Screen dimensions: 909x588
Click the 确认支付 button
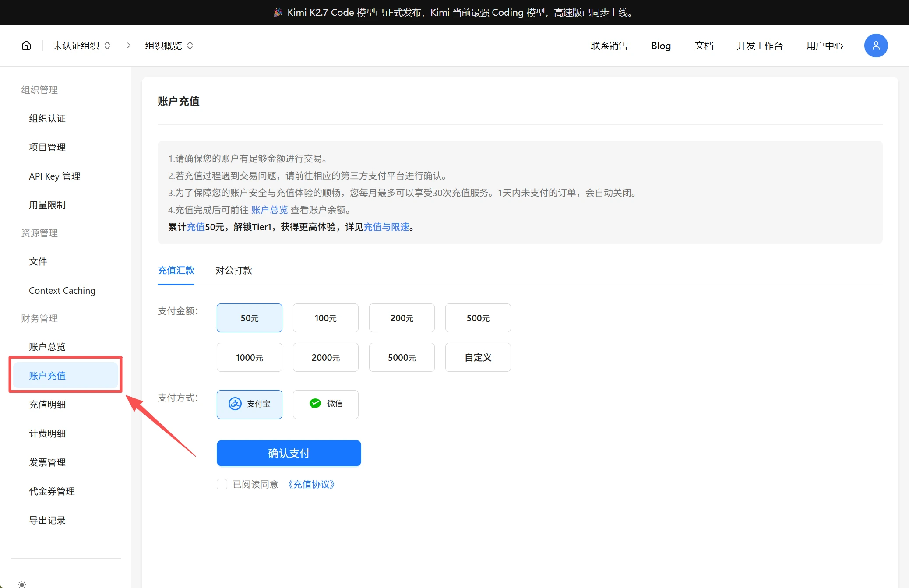click(289, 453)
